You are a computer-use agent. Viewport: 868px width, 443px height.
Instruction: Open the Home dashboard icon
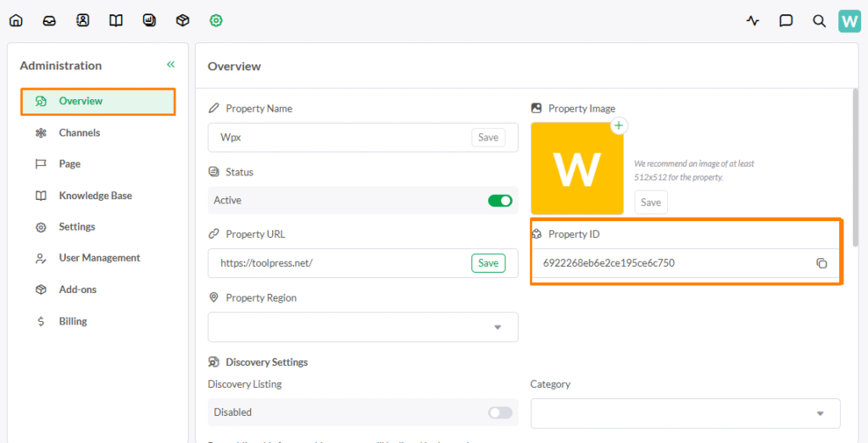pos(16,21)
